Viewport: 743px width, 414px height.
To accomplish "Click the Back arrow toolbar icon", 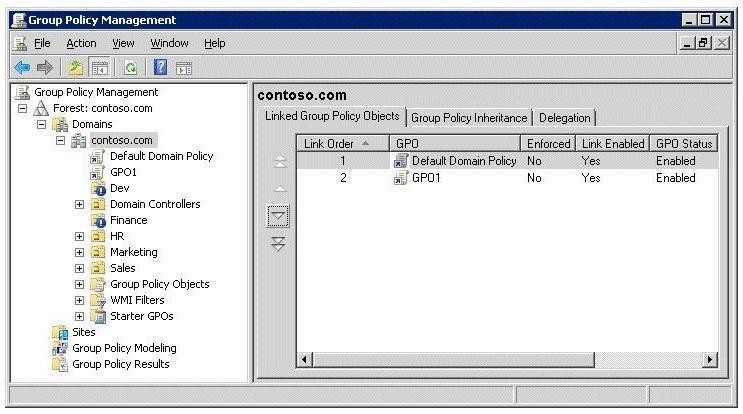I will pyautogui.click(x=22, y=68).
